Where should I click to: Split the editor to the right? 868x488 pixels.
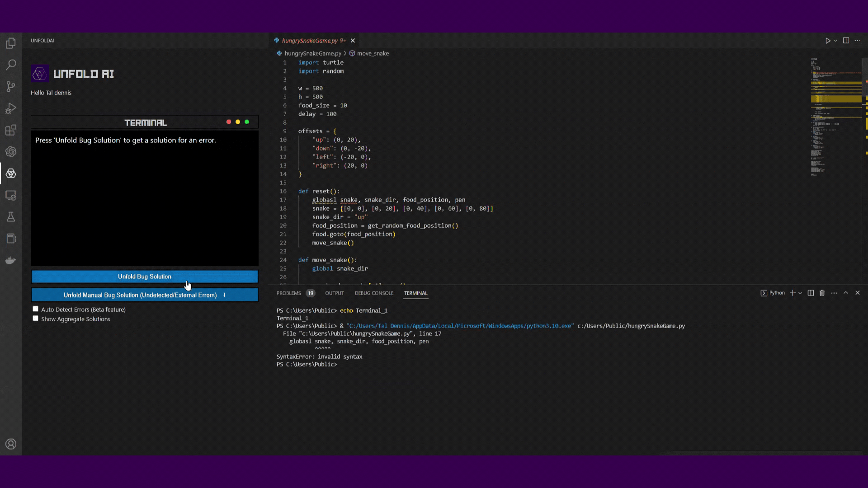tap(846, 41)
